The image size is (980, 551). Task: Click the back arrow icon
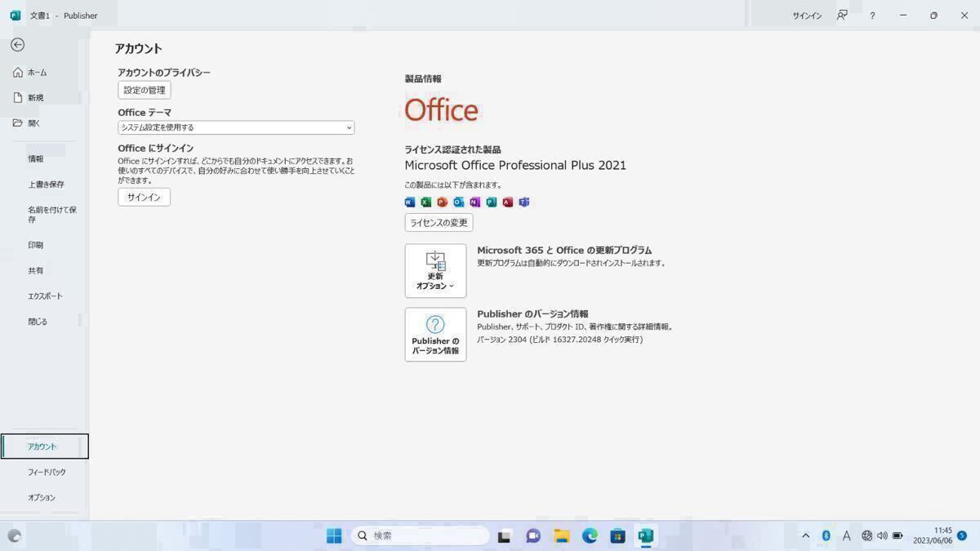pyautogui.click(x=17, y=45)
